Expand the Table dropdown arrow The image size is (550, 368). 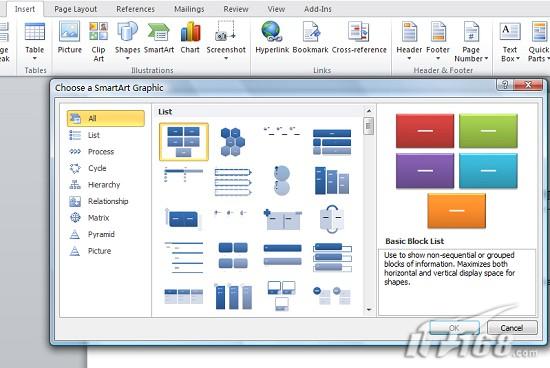click(x=35, y=59)
